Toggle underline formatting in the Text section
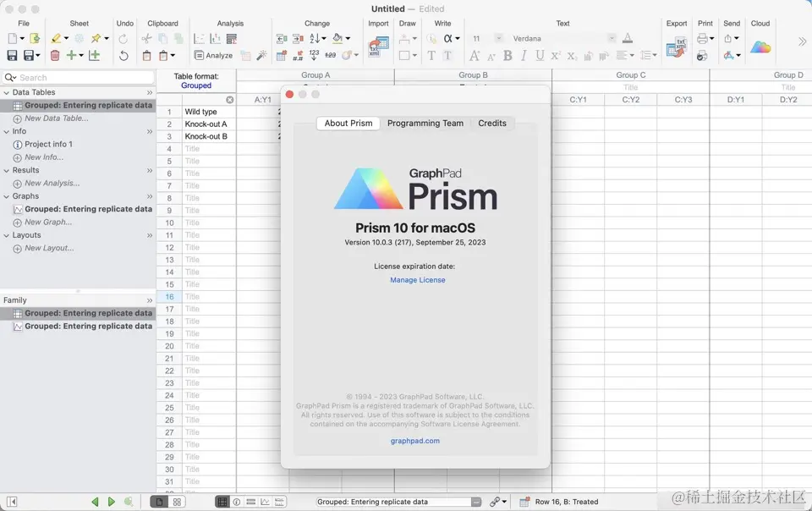Screen dimensions: 812x511 tap(539, 54)
